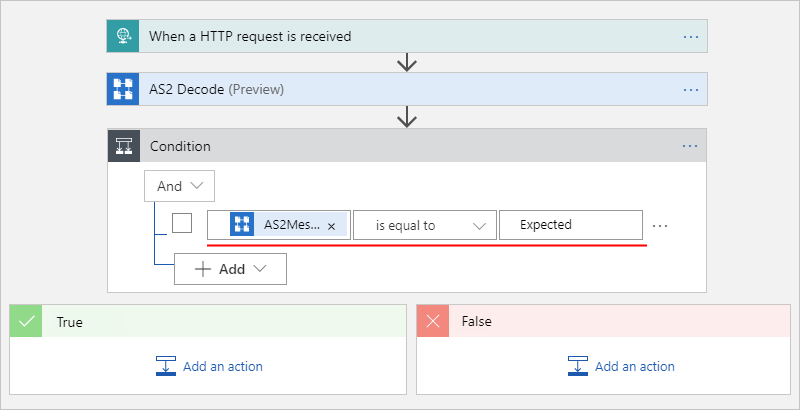This screenshot has width=800, height=410.
Task: Open the And operator dropdown
Action: click(x=180, y=185)
